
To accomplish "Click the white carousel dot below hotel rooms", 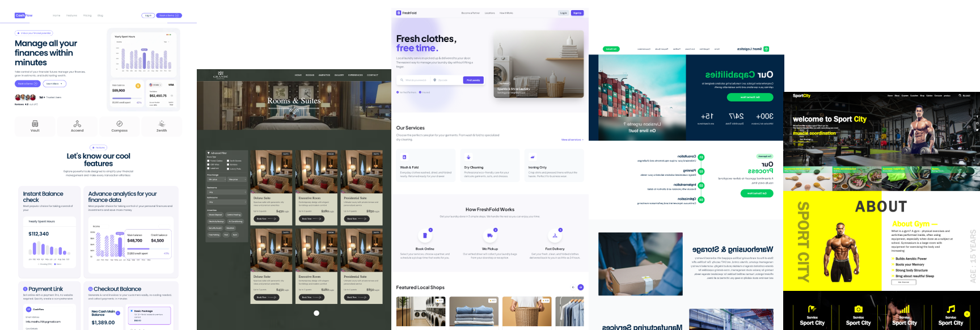I will [316, 313].
